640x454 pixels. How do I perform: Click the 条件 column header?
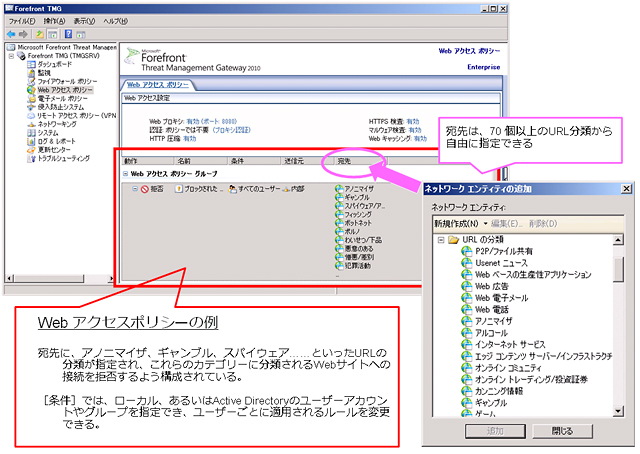253,161
